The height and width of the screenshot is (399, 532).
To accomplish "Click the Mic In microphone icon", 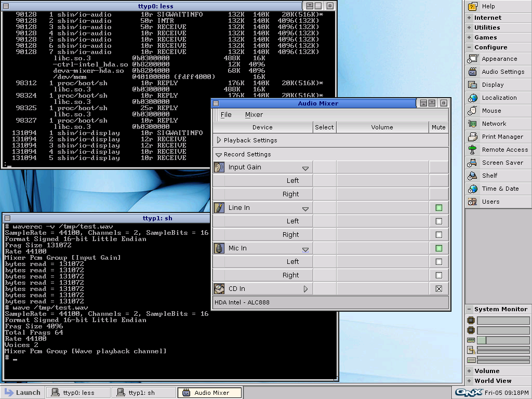I will [219, 248].
